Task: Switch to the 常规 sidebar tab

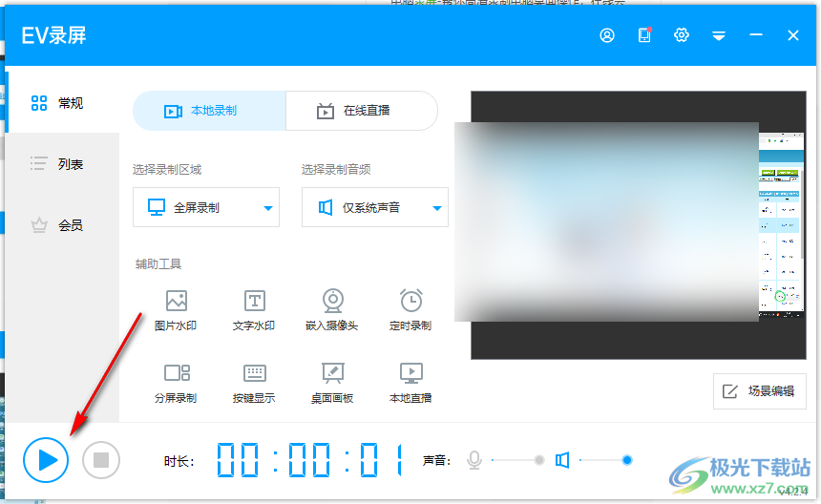Action: pos(62,102)
